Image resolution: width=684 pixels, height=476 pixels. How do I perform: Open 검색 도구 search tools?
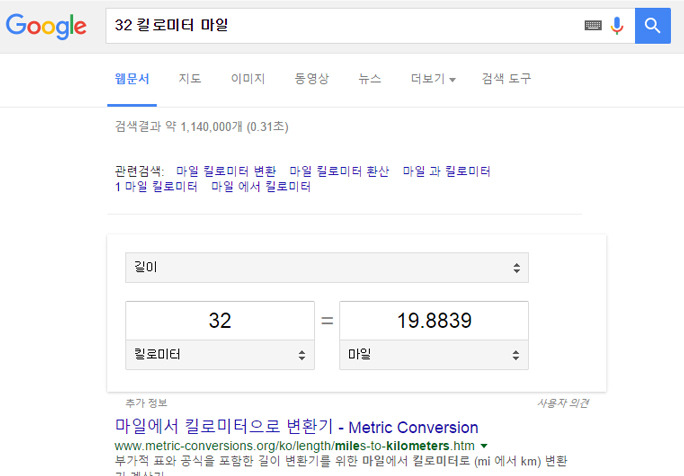(x=506, y=79)
